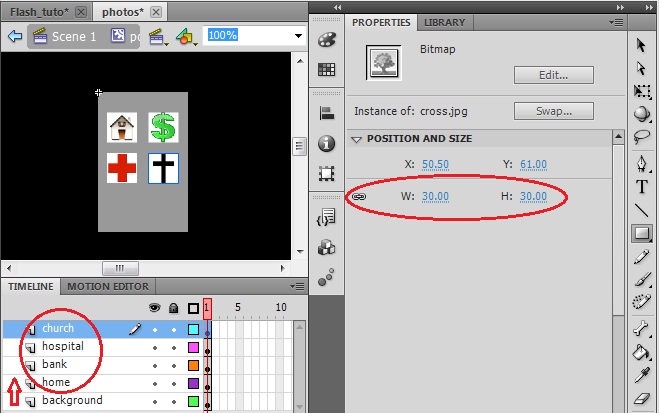The width and height of the screenshot is (659, 413).
Task: Open the zoom percentage dropdown arrow
Action: coord(298,36)
